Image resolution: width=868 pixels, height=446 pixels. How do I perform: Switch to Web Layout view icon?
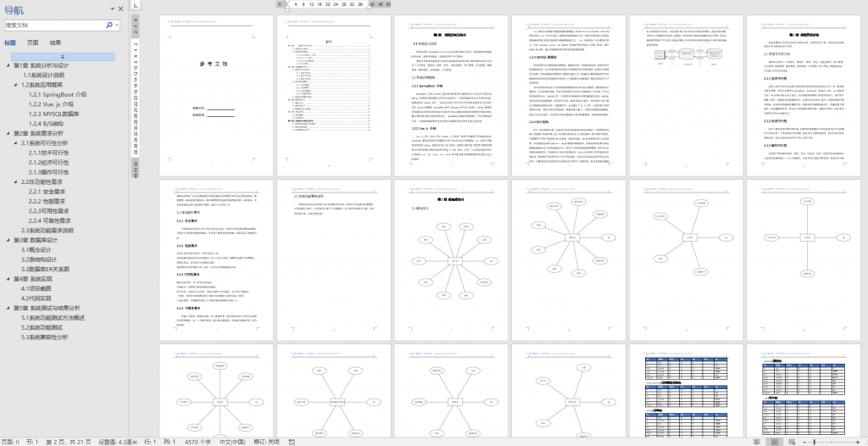(x=791, y=442)
